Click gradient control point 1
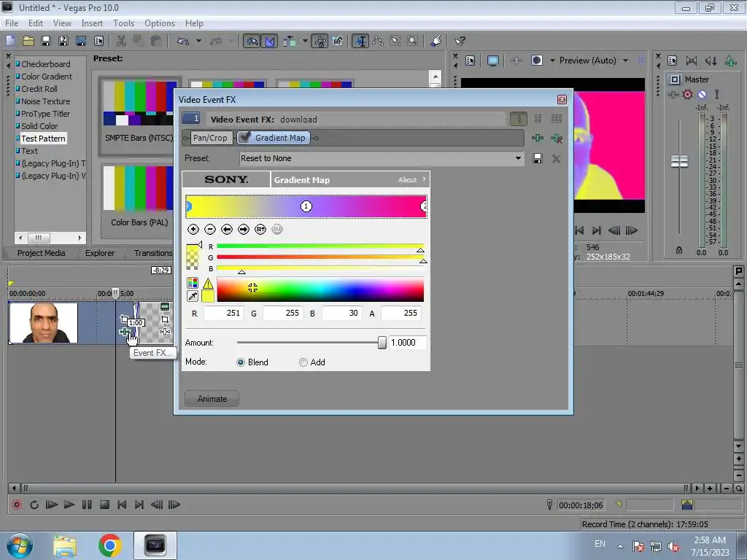The width and height of the screenshot is (747, 560). tap(306, 206)
